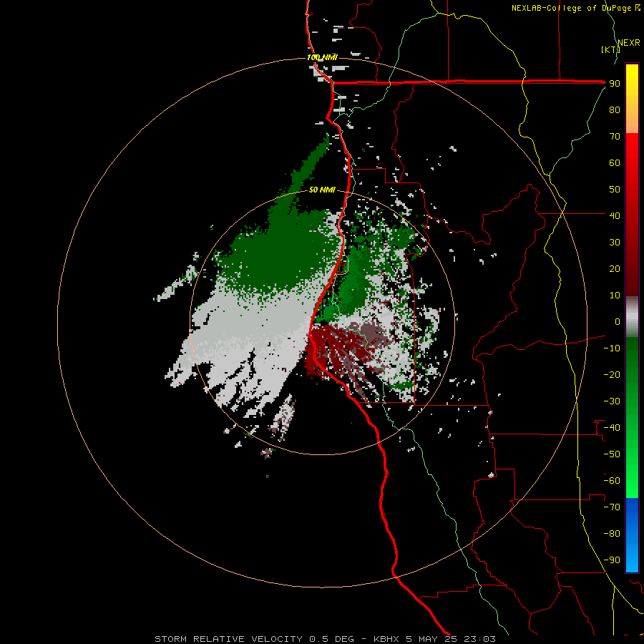This screenshot has width=644, height=644.
Task: Click the 50 NMI range ring label
Action: pyautogui.click(x=322, y=190)
